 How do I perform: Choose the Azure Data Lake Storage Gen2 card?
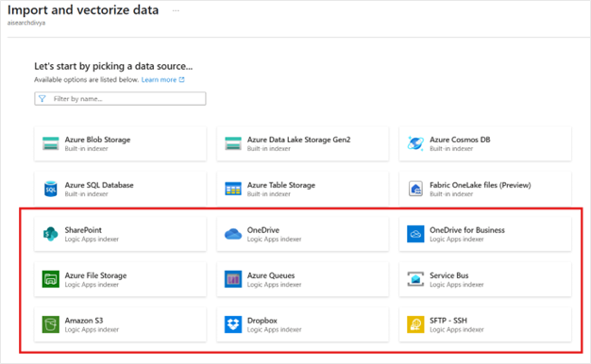click(302, 143)
